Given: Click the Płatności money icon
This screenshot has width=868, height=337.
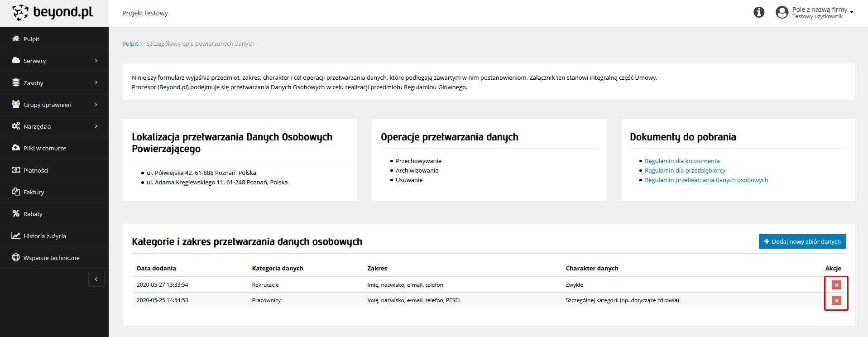Looking at the screenshot, I should pyautogui.click(x=16, y=170).
